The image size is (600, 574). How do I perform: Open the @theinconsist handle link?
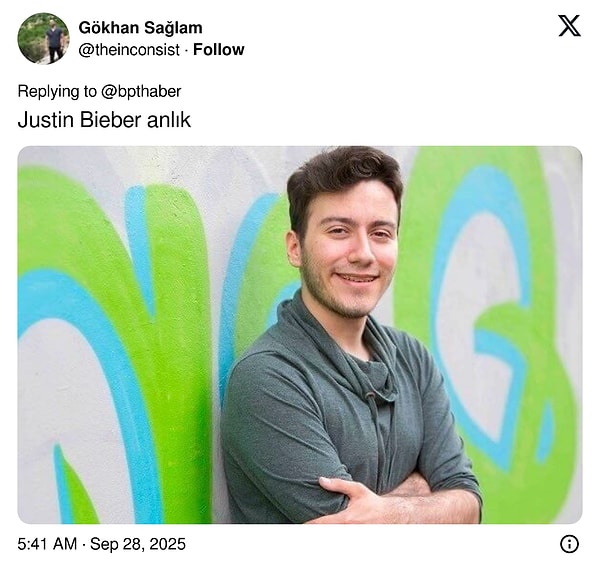[x=129, y=50]
